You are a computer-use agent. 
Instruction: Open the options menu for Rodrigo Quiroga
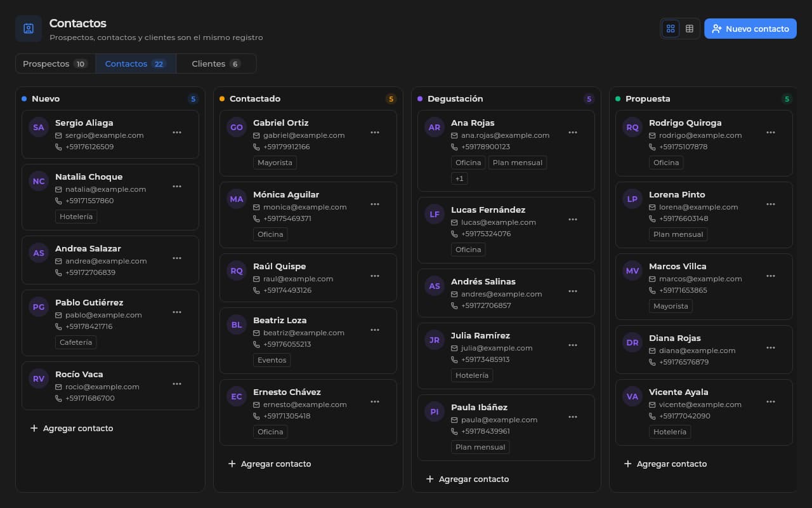pos(771,132)
